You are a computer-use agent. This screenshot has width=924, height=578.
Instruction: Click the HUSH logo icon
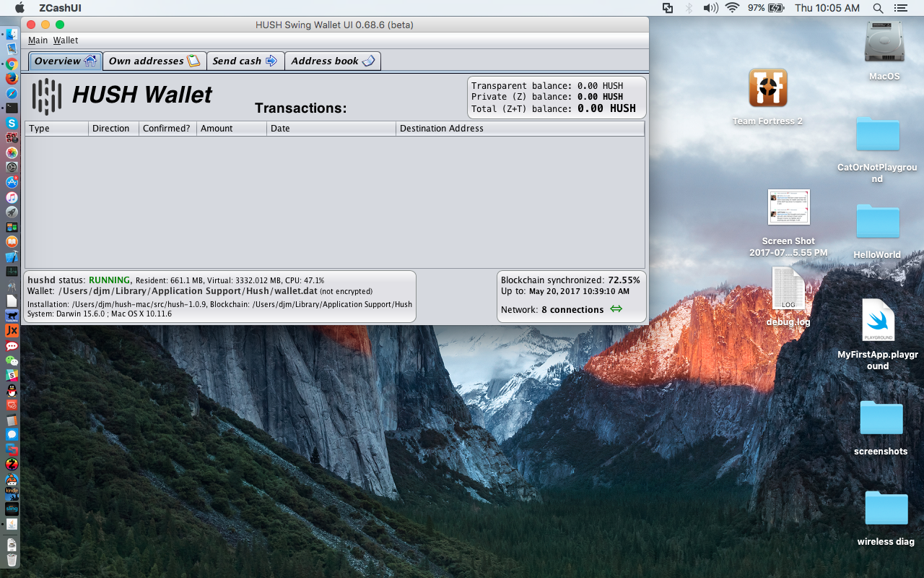pyautogui.click(x=47, y=96)
